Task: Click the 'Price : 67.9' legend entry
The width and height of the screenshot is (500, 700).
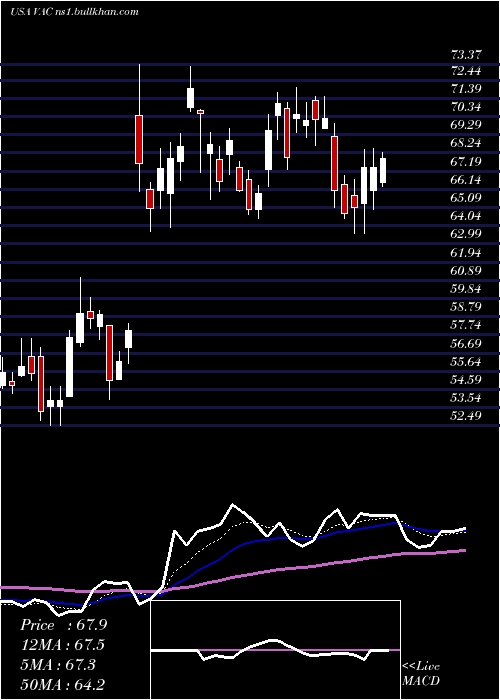Action: click(x=63, y=625)
